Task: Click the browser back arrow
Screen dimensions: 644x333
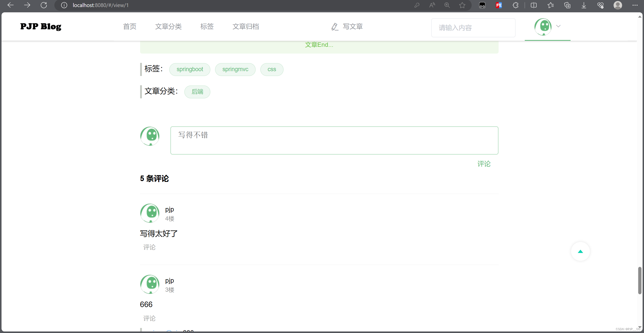Action: [x=10, y=5]
